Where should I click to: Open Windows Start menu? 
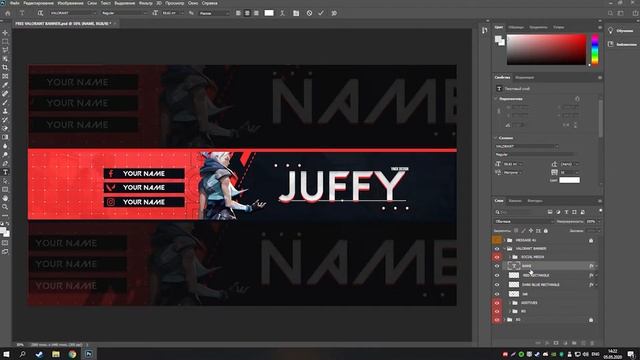[x=6, y=354]
